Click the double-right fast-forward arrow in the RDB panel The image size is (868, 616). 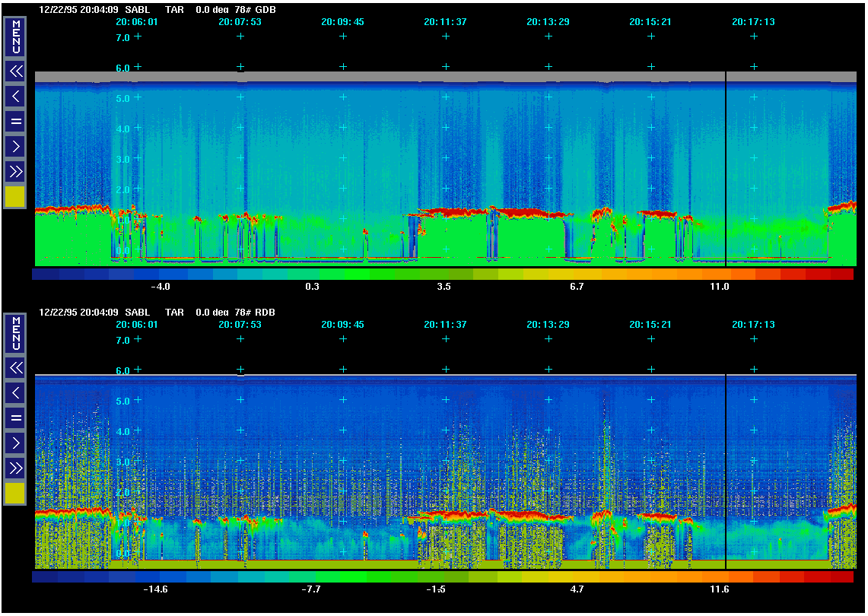[15, 468]
